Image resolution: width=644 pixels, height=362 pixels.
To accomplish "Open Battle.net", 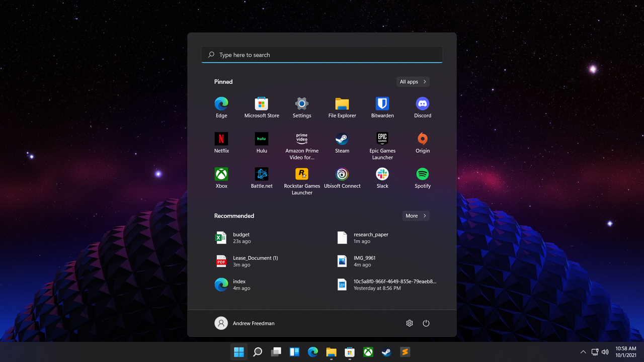I will [262, 178].
